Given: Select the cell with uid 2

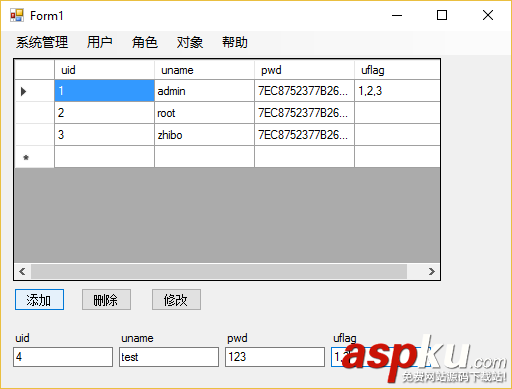Looking at the screenshot, I should pyautogui.click(x=104, y=113).
